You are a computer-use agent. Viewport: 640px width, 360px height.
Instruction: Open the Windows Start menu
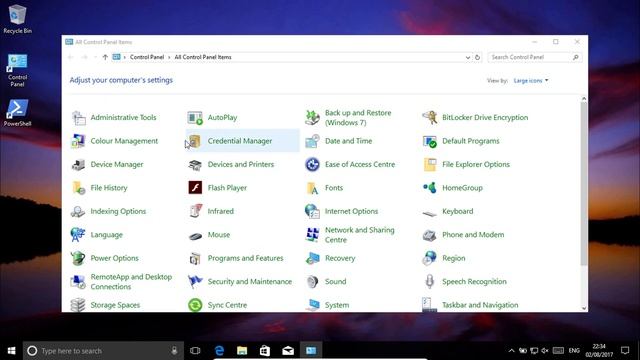pos(11,351)
